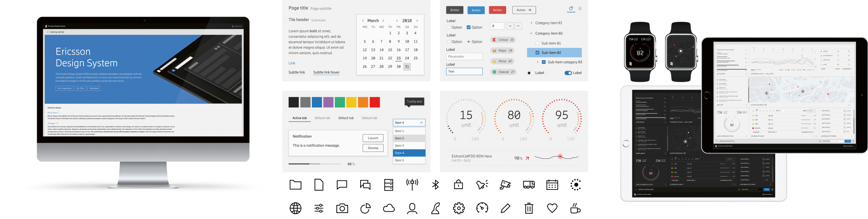Click the radio tower antenna icon
This screenshot has width=868, height=219.
[x=412, y=185]
